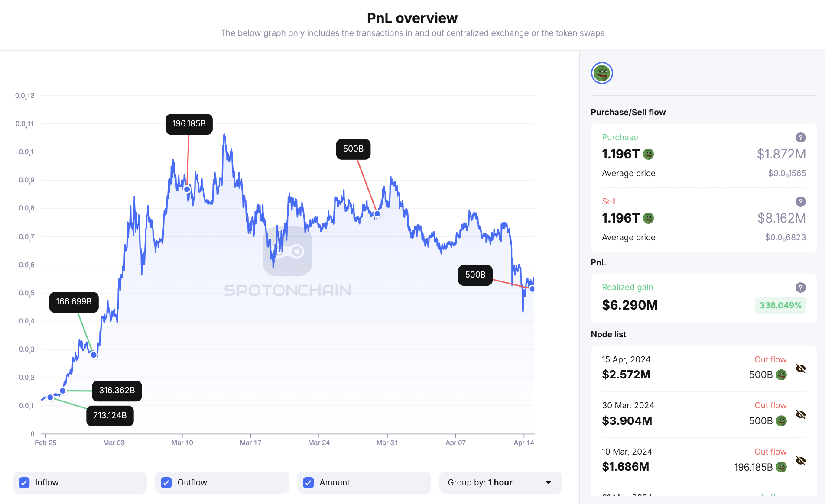Toggle the Amount checkbox off
The image size is (825, 504).
(x=308, y=482)
